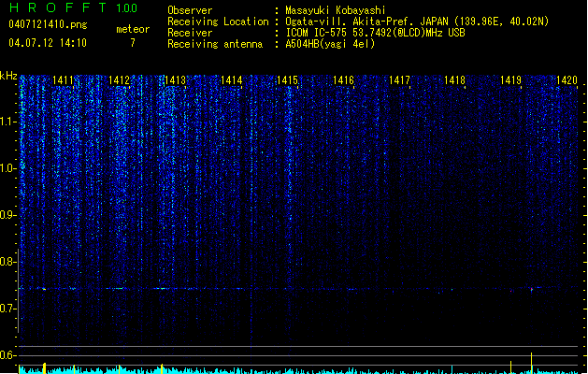Click the 1418 time marker

pyautogui.click(x=454, y=80)
